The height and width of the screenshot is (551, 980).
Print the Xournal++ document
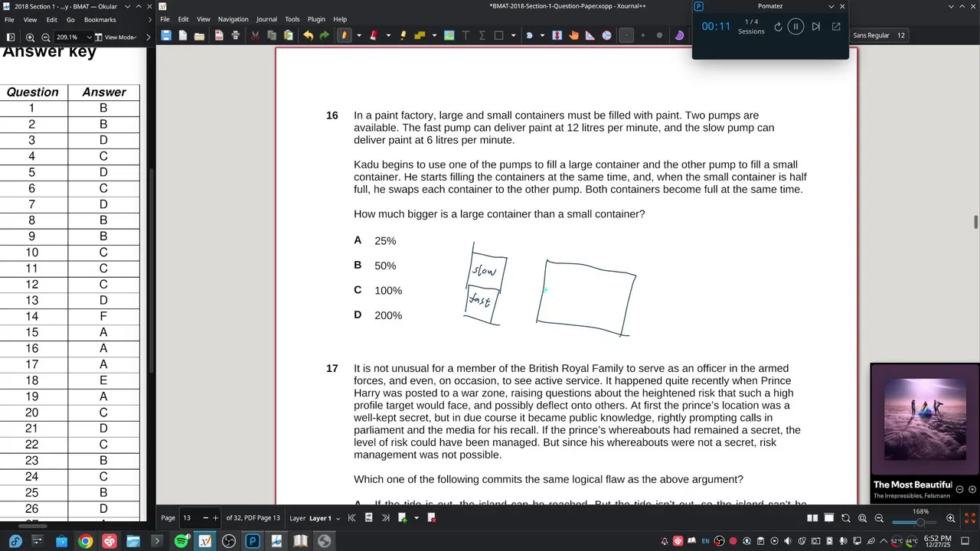(235, 35)
